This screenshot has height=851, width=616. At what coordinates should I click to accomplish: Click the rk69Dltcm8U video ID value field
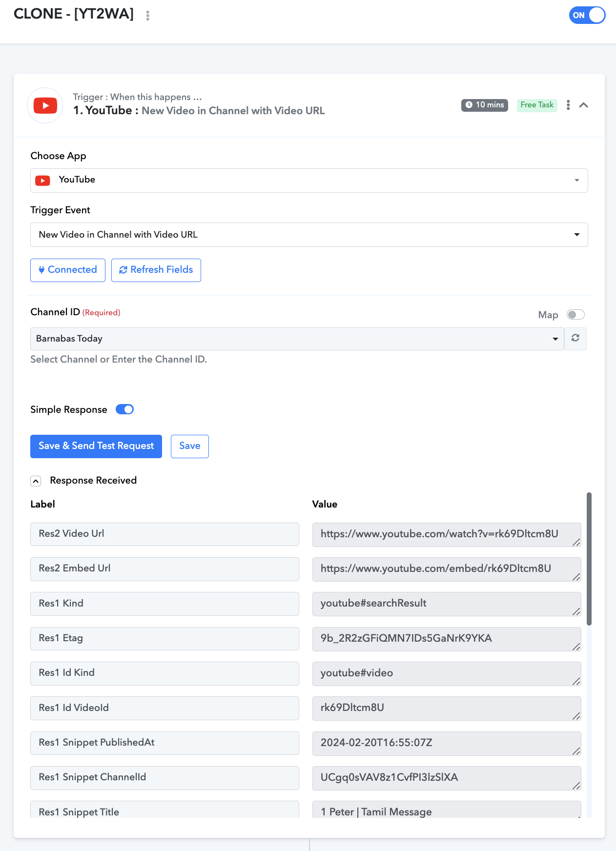(x=447, y=709)
